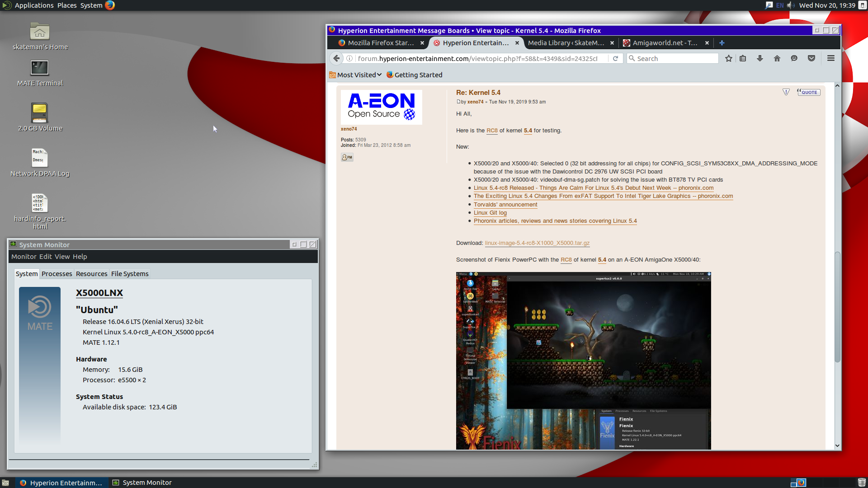Switch to Media Library SkateM tab
This screenshot has height=488, width=868.
point(566,43)
